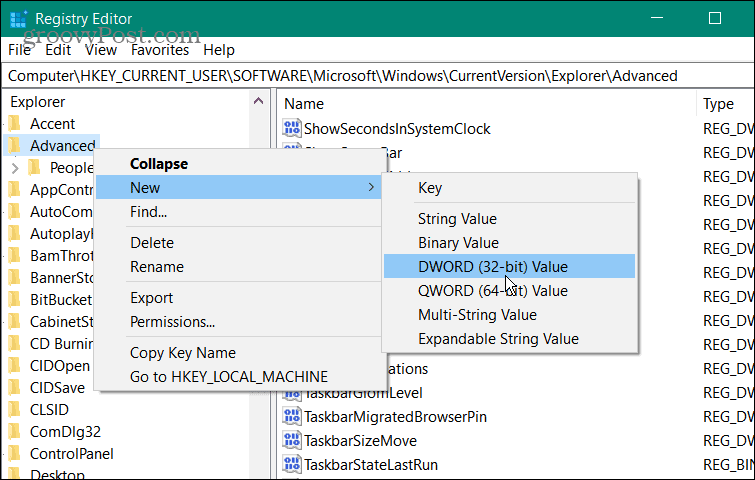Click the TaskbarMigratedBrowserPin value icon
Viewport: 755px width, 480px height.
click(293, 417)
